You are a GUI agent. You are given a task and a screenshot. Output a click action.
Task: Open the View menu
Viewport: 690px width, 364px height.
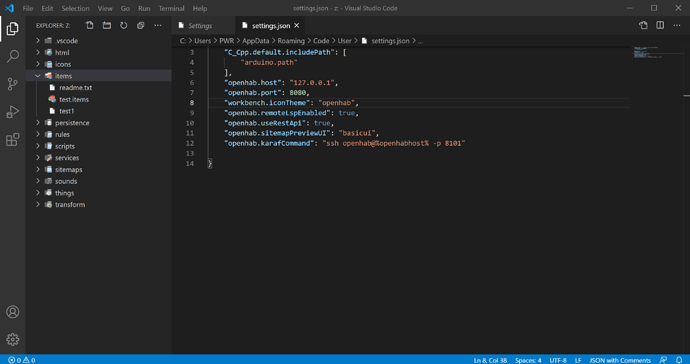(105, 8)
